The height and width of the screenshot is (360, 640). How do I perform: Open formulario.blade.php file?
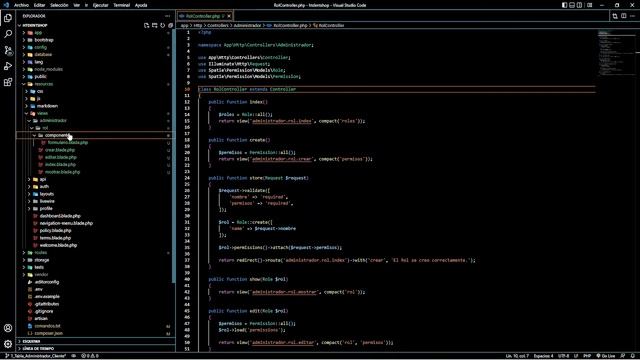tap(67, 143)
